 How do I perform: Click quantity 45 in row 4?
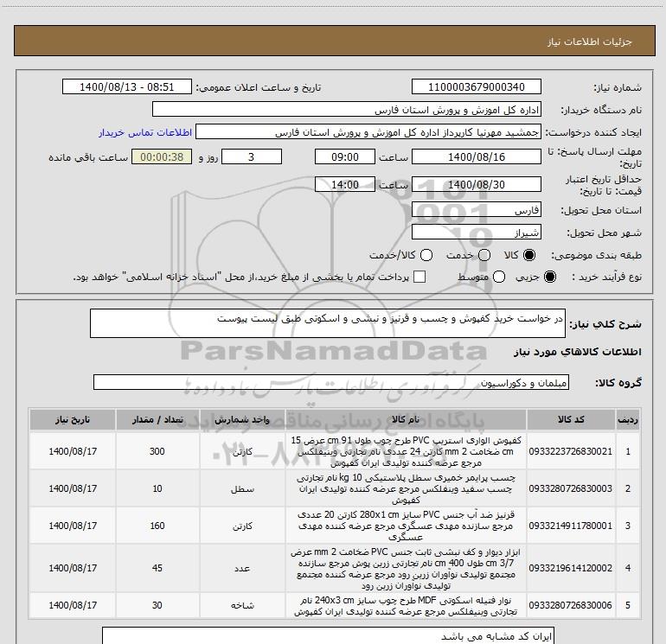point(157,568)
